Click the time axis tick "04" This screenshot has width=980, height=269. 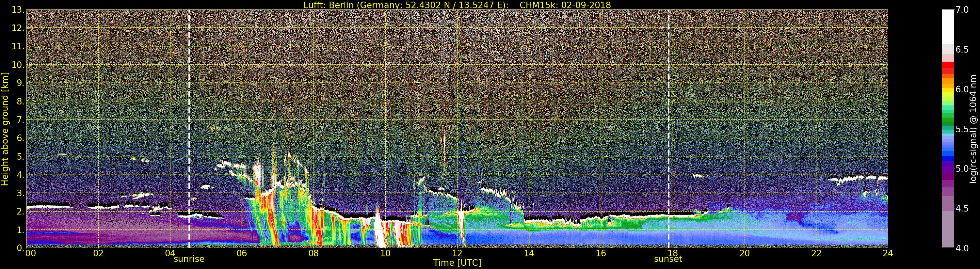pyautogui.click(x=170, y=253)
